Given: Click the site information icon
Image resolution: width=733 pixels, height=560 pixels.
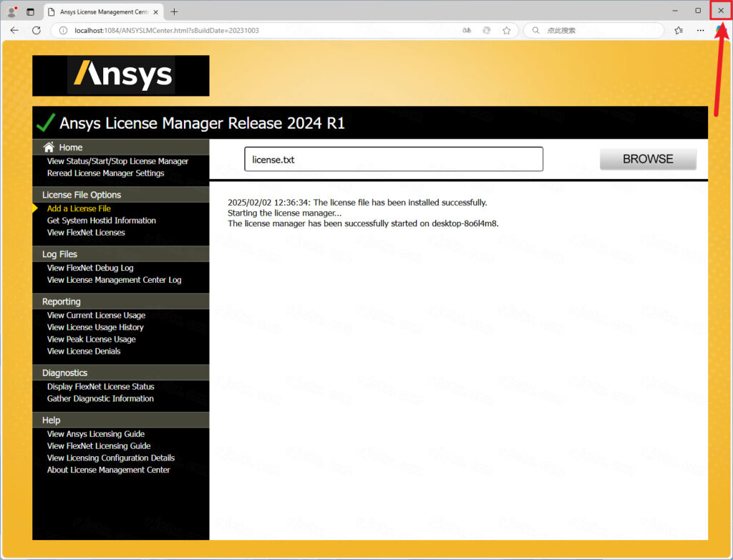Looking at the screenshot, I should point(63,31).
